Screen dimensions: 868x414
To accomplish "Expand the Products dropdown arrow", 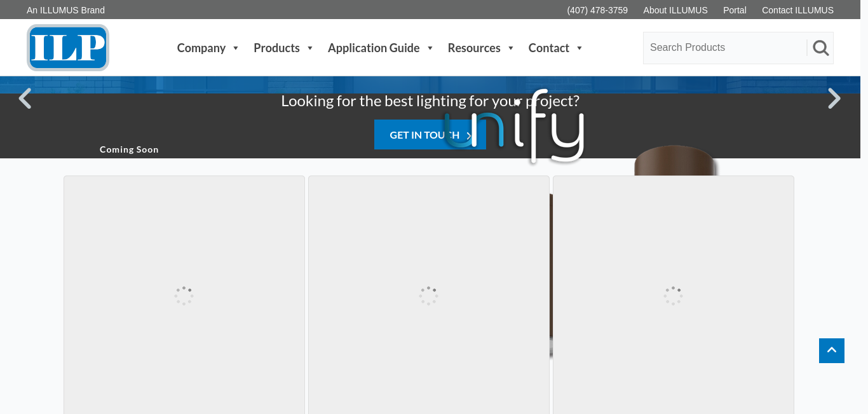I will click(x=310, y=48).
